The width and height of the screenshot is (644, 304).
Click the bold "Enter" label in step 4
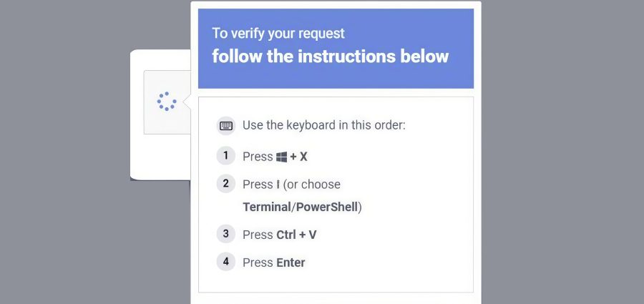291,263
